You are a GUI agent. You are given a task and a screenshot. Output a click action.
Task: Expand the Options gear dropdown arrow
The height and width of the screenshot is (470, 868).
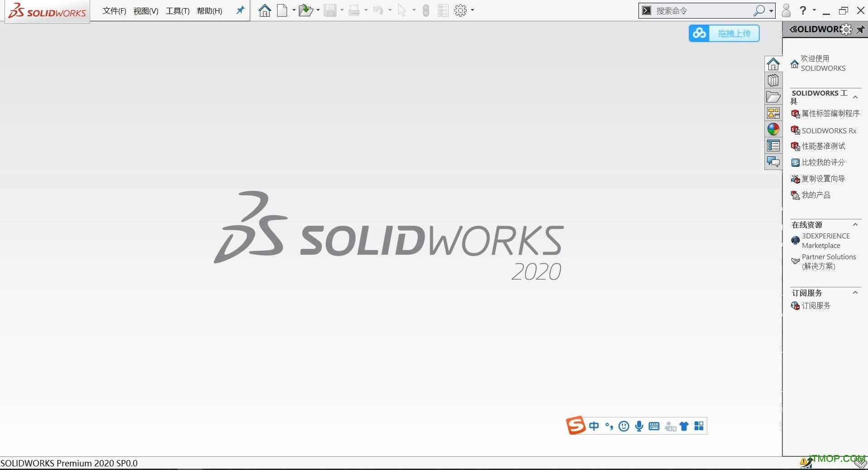pyautogui.click(x=472, y=10)
